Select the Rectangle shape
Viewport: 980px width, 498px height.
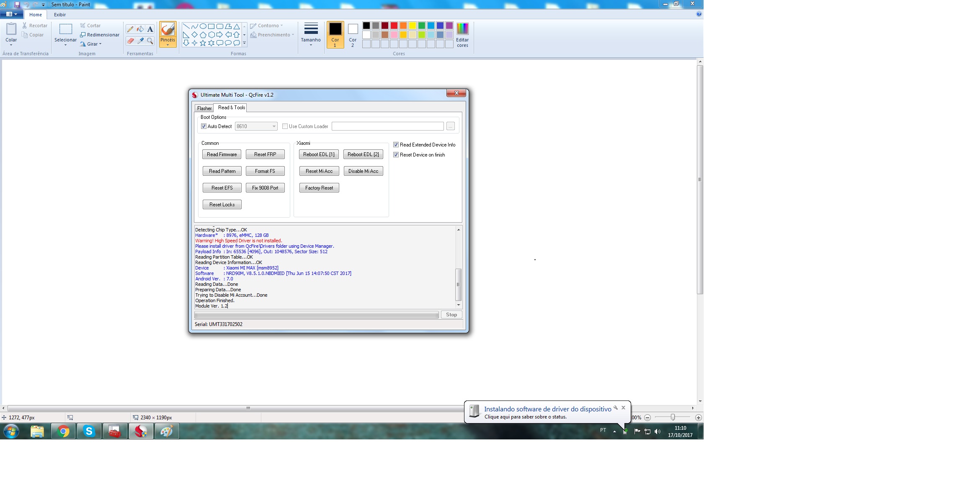211,26
